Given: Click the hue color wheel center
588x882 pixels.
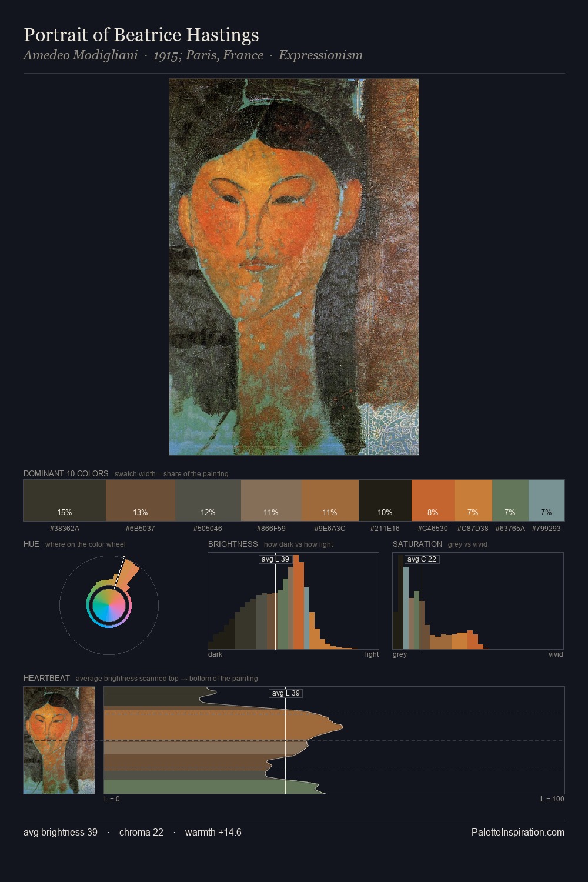Looking at the screenshot, I should click(x=109, y=605).
